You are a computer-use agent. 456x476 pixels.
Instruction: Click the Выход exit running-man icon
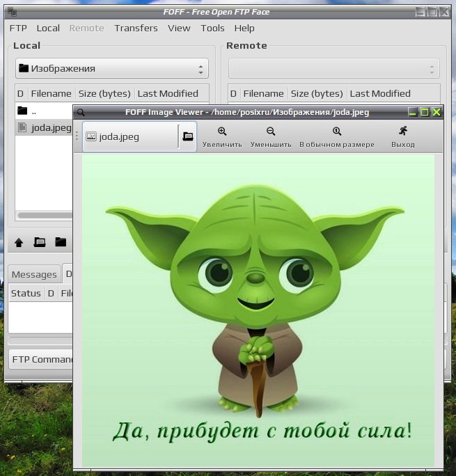pyautogui.click(x=403, y=131)
